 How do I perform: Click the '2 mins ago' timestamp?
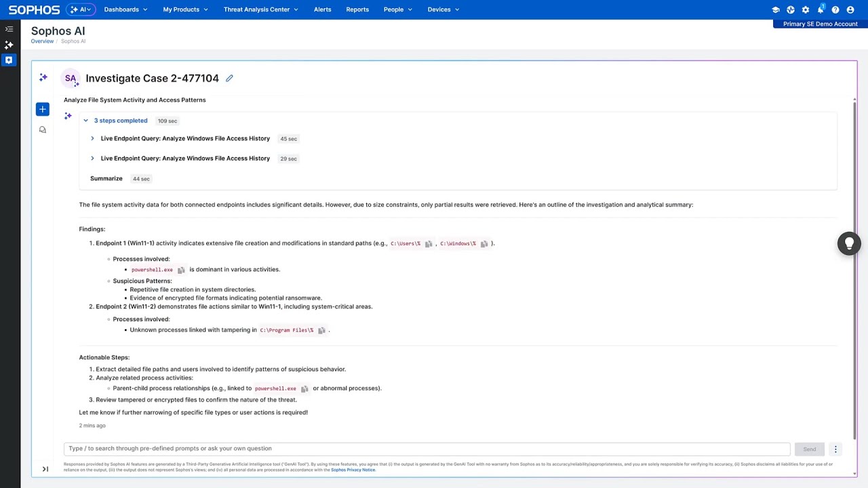[92, 426]
